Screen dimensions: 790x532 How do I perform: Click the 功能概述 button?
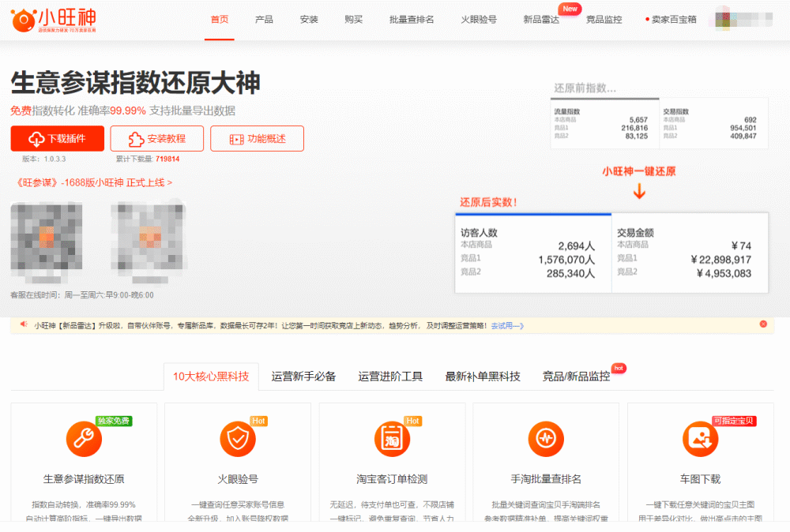pos(257,138)
